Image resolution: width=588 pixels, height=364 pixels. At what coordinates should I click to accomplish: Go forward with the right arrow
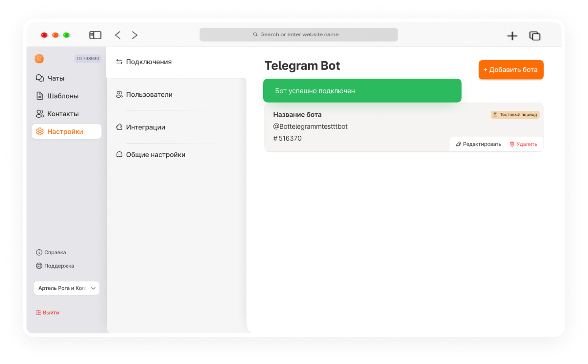pyautogui.click(x=134, y=35)
